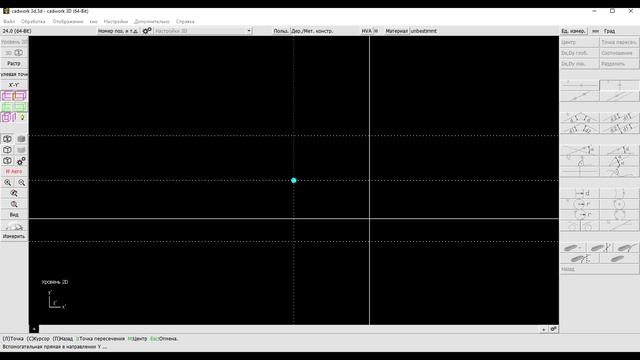This screenshot has height=360, width=640.
Task: Click the command input field
Action: pos(289,329)
